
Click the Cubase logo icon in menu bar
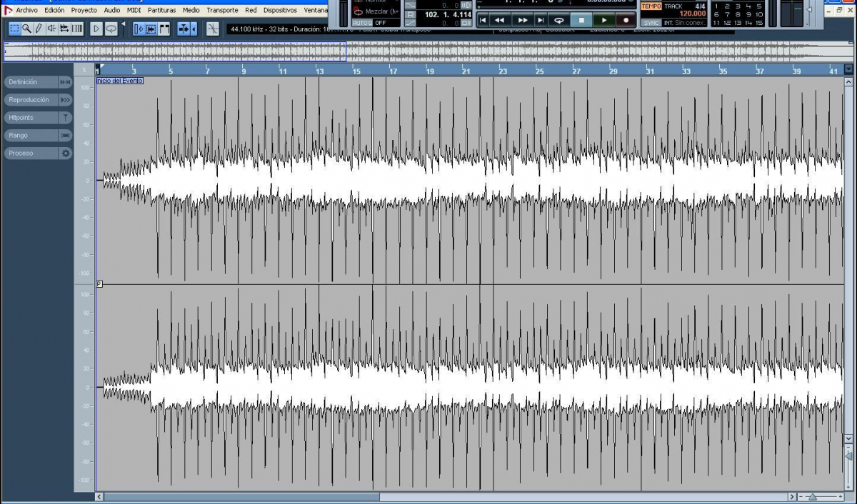[8, 10]
